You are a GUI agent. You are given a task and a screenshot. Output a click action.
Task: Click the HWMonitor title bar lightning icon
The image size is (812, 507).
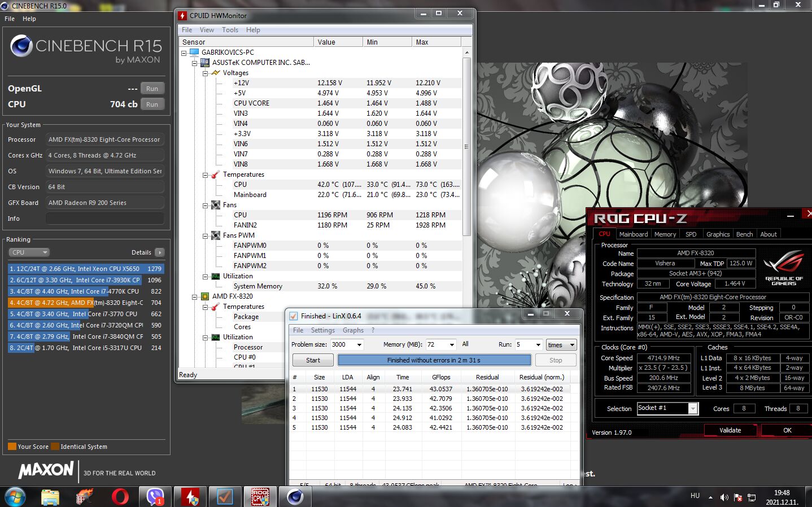(183, 15)
